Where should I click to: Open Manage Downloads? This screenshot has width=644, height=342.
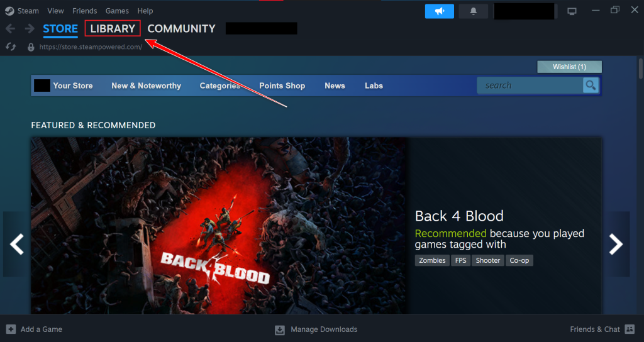[x=324, y=329]
